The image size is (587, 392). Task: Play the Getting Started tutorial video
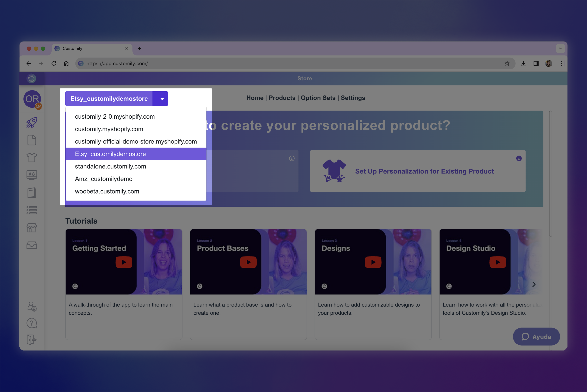coord(124,262)
